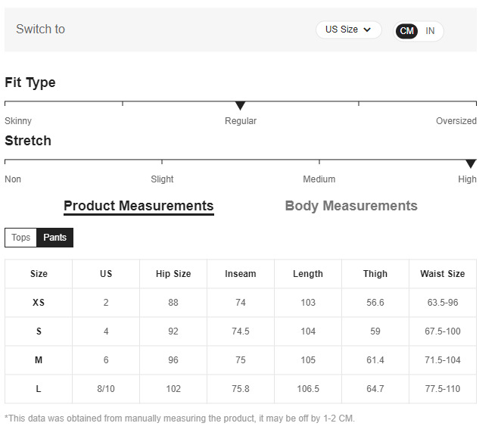Select the Tops measurement toggle
The height and width of the screenshot is (448, 501).
pos(21,238)
